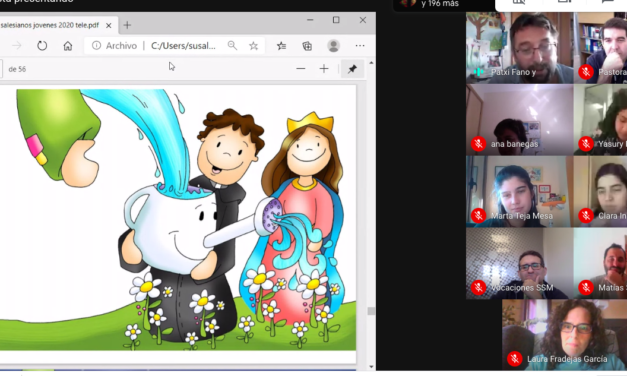Click the PDF scrollbar down arrow
The width and height of the screenshot is (627, 376).
click(371, 366)
